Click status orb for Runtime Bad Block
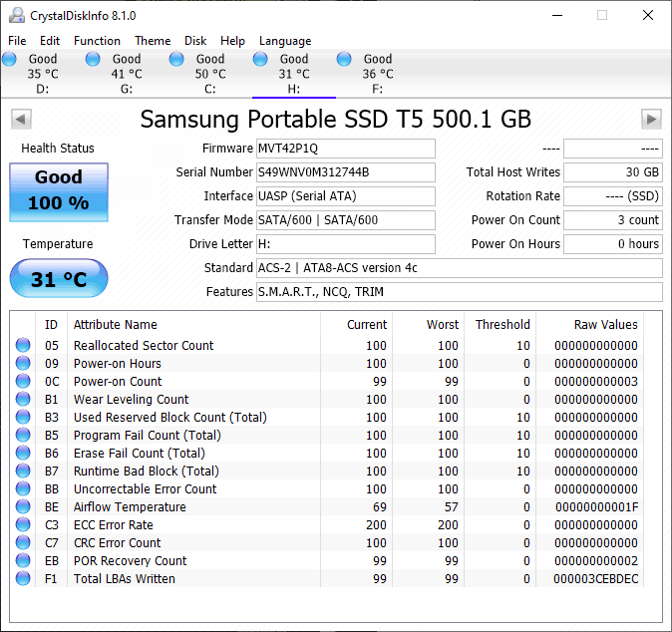 click(23, 471)
